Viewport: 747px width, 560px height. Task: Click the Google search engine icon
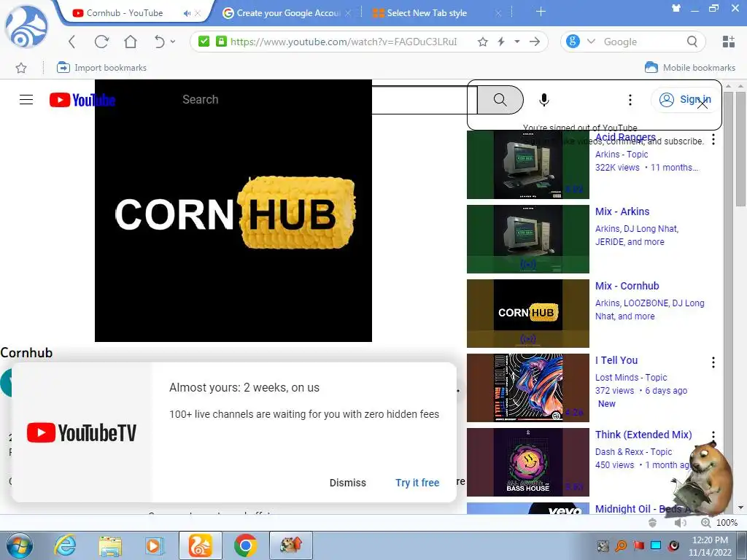point(573,42)
